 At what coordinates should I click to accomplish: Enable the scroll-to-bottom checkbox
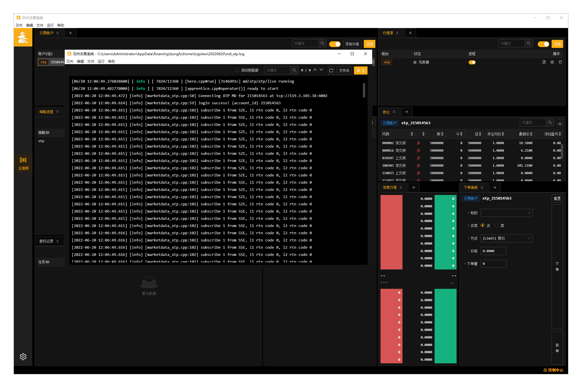coord(237,70)
